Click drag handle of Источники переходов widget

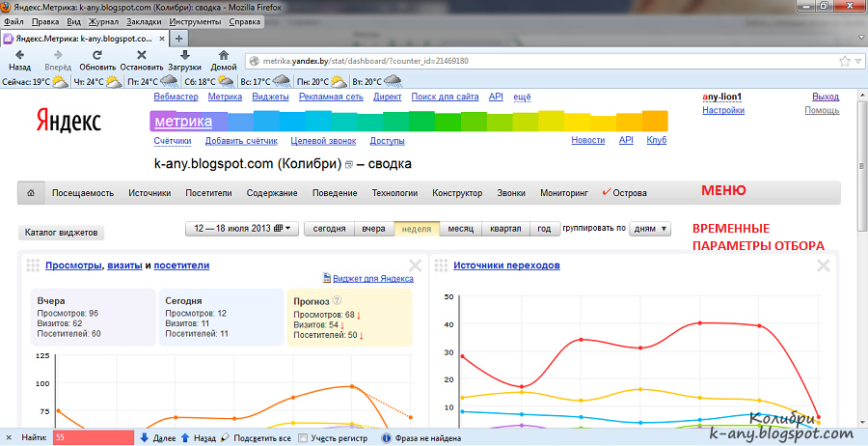441,265
